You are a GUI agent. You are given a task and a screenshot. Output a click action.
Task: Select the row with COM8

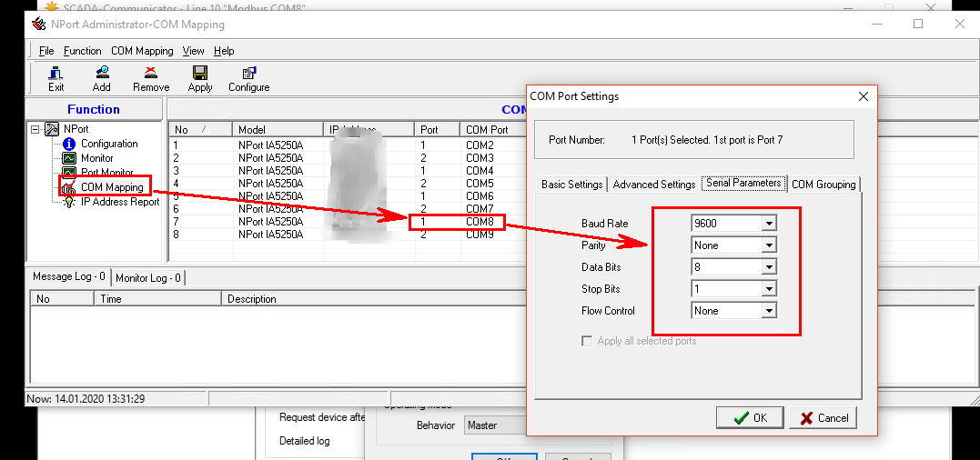pos(347,222)
